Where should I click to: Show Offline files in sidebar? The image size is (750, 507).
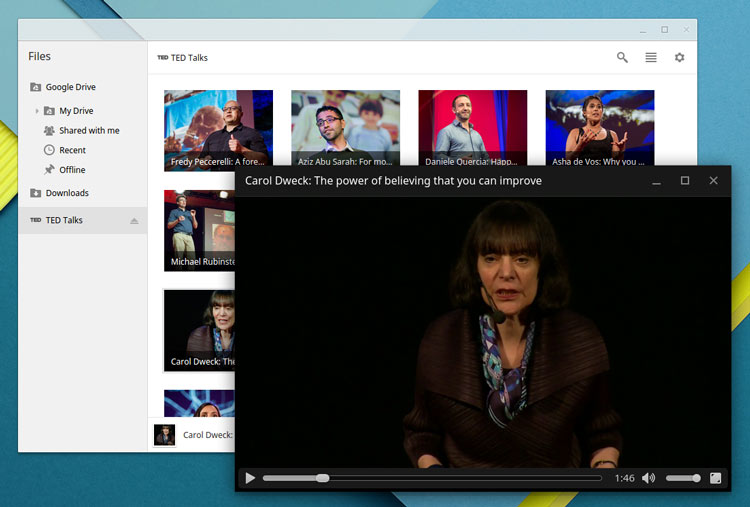[72, 170]
